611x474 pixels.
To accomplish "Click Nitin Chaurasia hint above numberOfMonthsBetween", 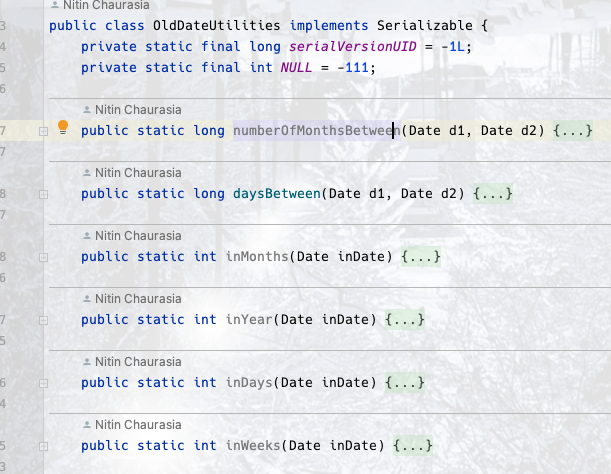I will click(x=138, y=109).
